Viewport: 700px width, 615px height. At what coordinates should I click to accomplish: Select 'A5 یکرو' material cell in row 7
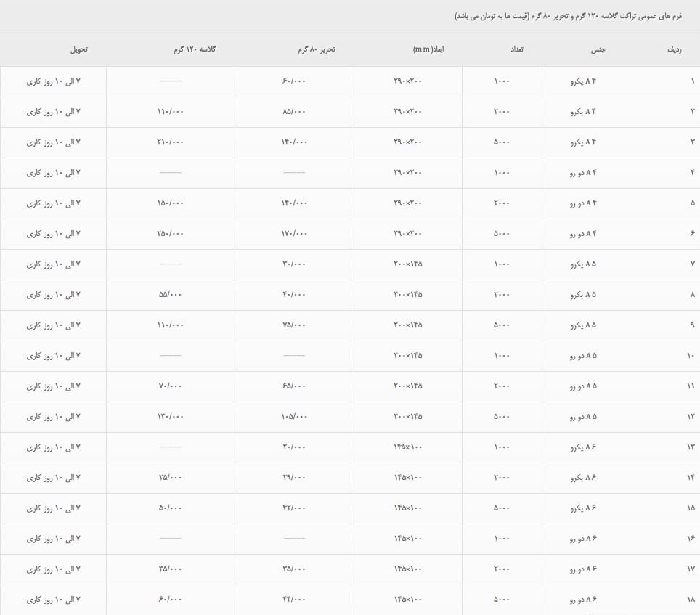pyautogui.click(x=583, y=264)
